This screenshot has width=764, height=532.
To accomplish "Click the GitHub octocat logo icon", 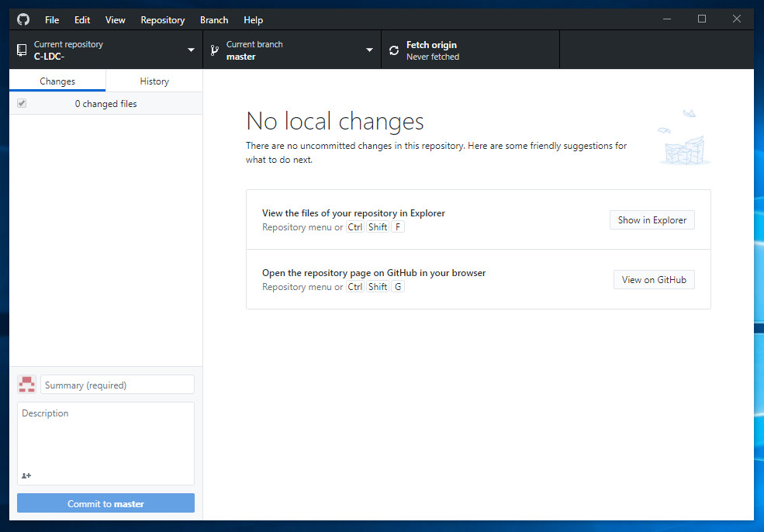I will [23, 19].
